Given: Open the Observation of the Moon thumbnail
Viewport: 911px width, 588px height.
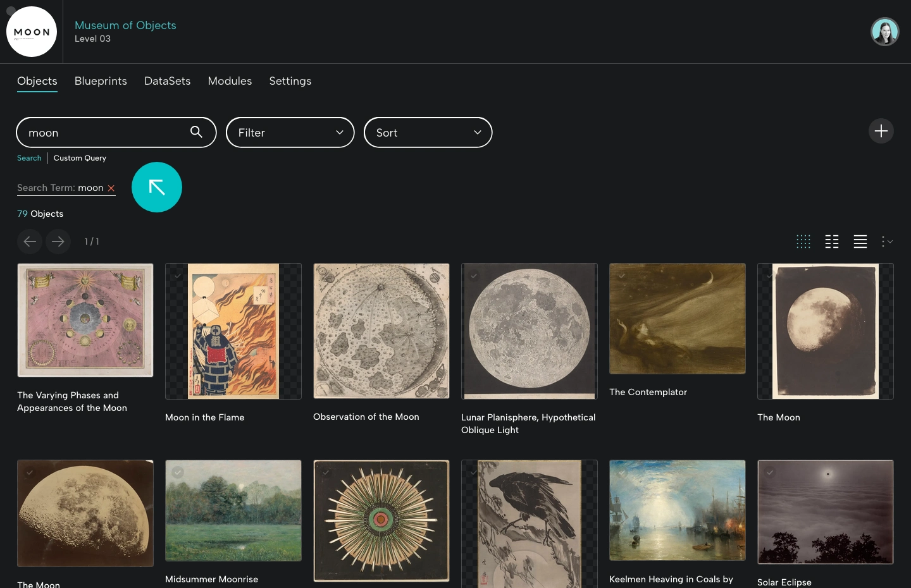Looking at the screenshot, I should pos(381,331).
